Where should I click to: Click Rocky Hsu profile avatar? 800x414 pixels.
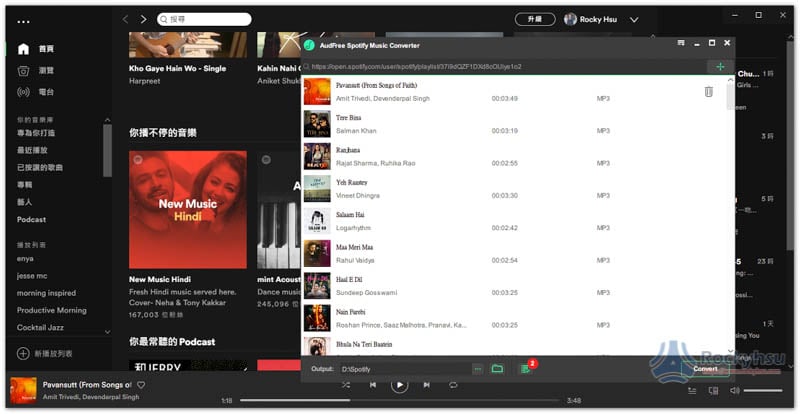coord(570,19)
